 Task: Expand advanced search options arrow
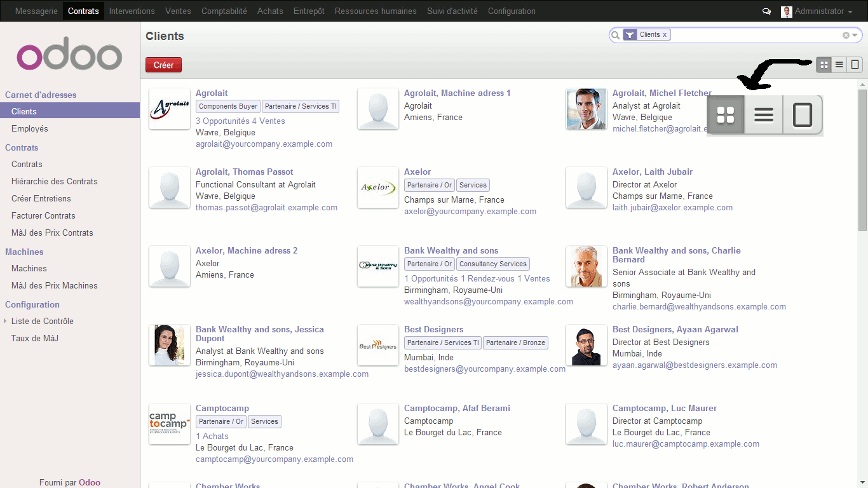pyautogui.click(x=855, y=36)
